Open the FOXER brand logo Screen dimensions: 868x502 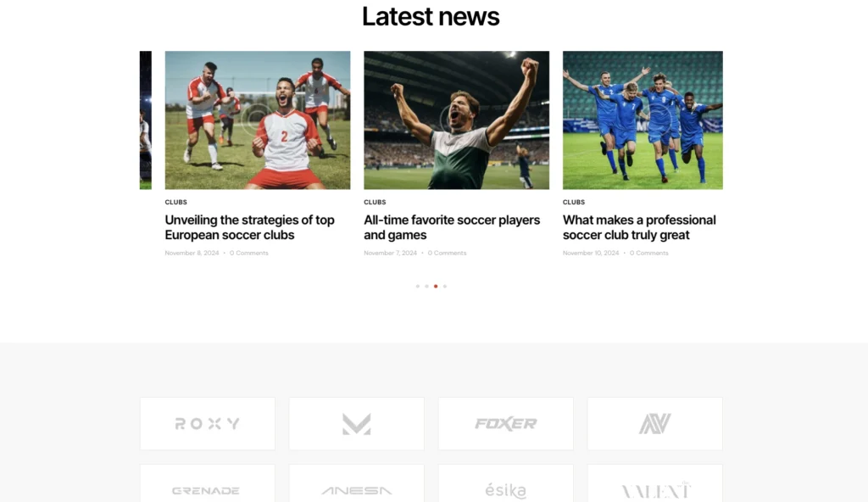(505, 423)
